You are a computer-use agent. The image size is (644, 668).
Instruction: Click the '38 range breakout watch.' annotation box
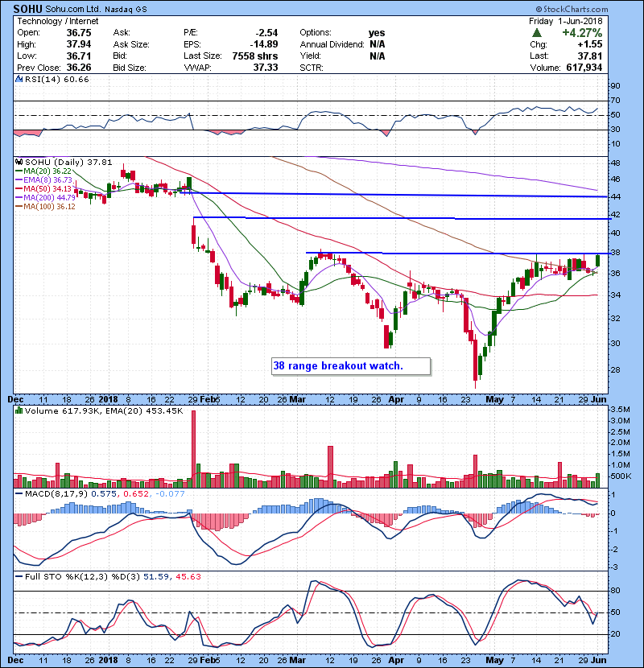pyautogui.click(x=351, y=366)
